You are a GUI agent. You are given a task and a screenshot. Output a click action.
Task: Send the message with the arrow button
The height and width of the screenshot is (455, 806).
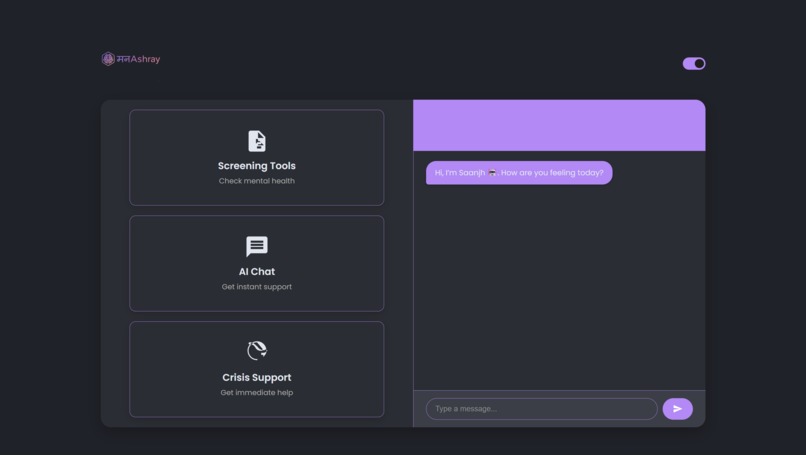(677, 409)
